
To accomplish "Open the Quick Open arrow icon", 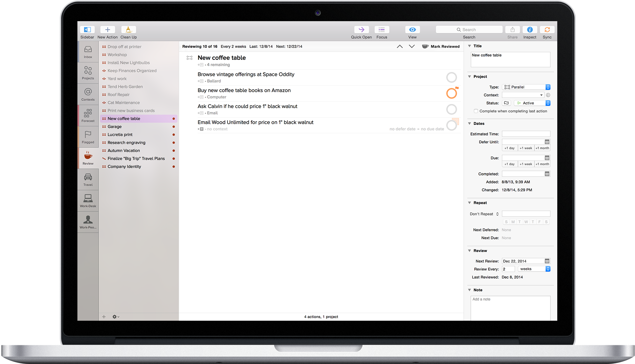I will (x=361, y=30).
